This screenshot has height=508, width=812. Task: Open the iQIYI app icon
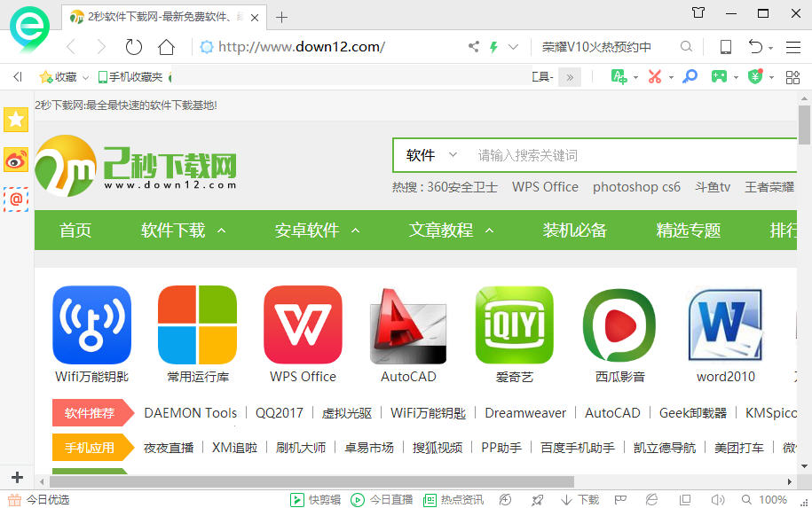point(514,325)
